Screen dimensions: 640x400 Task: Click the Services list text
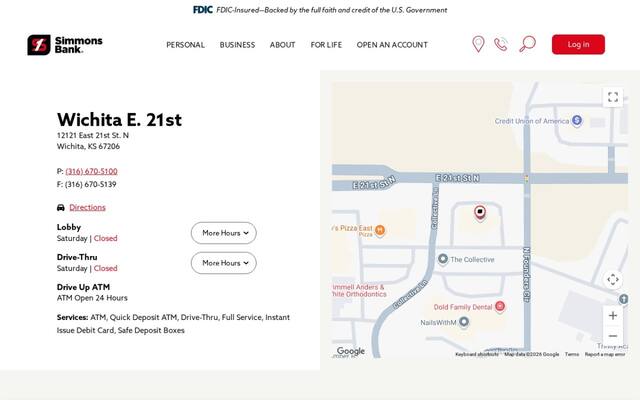[x=173, y=324]
